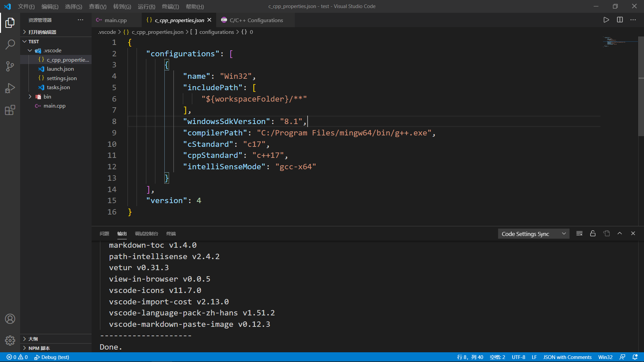Screen dimensions: 644x362
Task: Close the bottom output panel
Action: tap(633, 234)
